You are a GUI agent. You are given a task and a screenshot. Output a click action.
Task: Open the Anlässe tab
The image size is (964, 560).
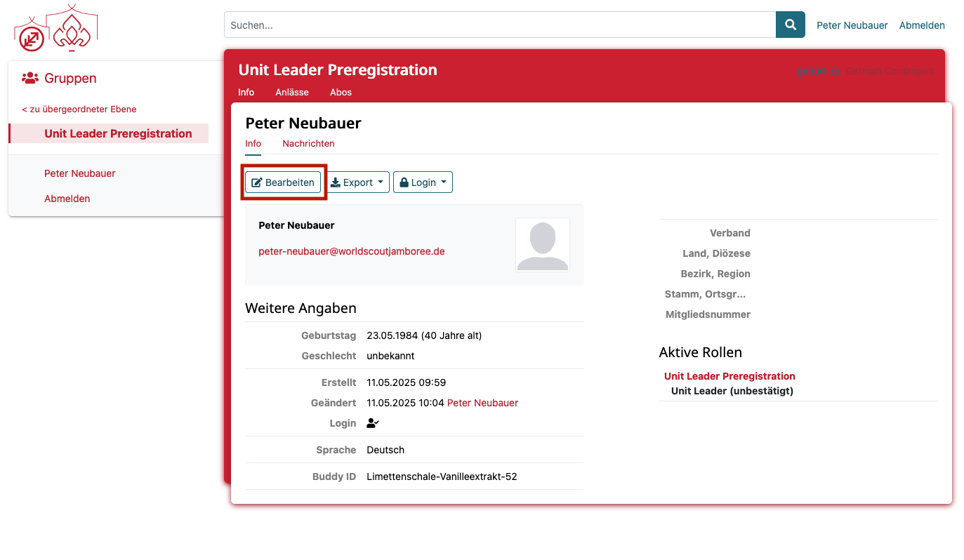click(x=292, y=93)
